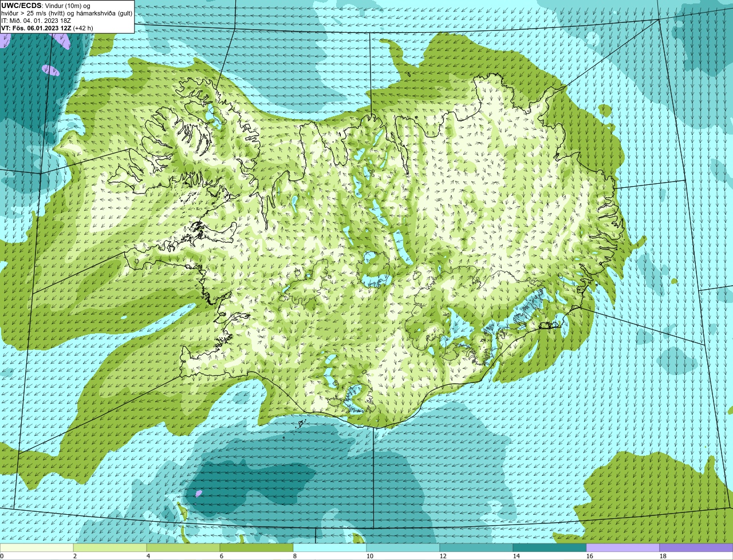Click the dark teal 14–16 legend swatch
This screenshot has height=560, width=733.
[550, 548]
